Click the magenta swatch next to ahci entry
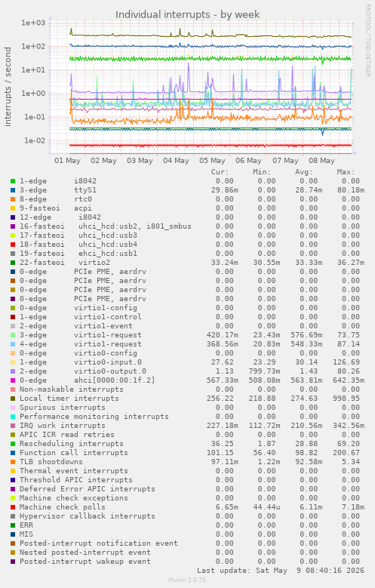The image size is (375, 588). (x=13, y=380)
